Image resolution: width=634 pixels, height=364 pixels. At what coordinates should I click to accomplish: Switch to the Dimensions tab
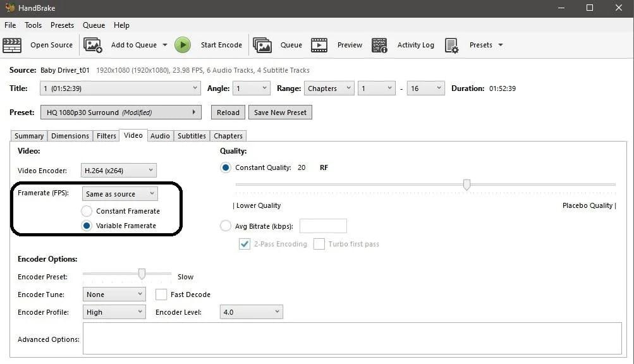(x=70, y=136)
